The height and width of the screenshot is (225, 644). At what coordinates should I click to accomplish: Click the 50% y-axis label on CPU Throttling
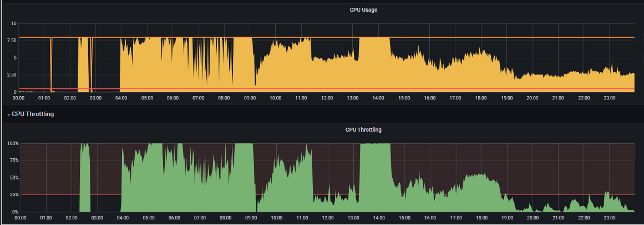(14, 178)
